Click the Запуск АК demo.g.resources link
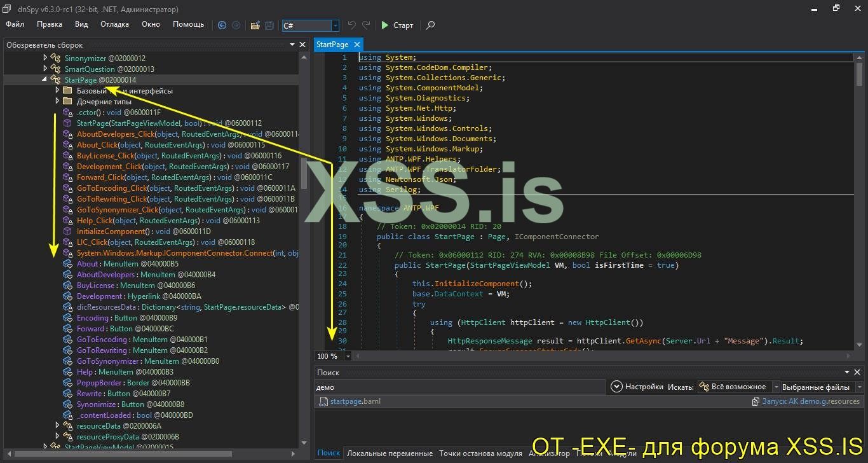The height and width of the screenshot is (463, 868). 811,401
